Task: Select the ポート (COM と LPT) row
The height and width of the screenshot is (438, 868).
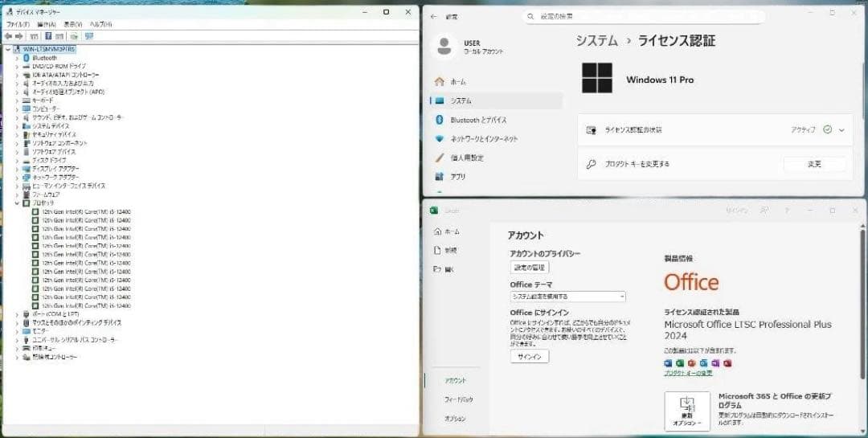Action: click(x=51, y=314)
